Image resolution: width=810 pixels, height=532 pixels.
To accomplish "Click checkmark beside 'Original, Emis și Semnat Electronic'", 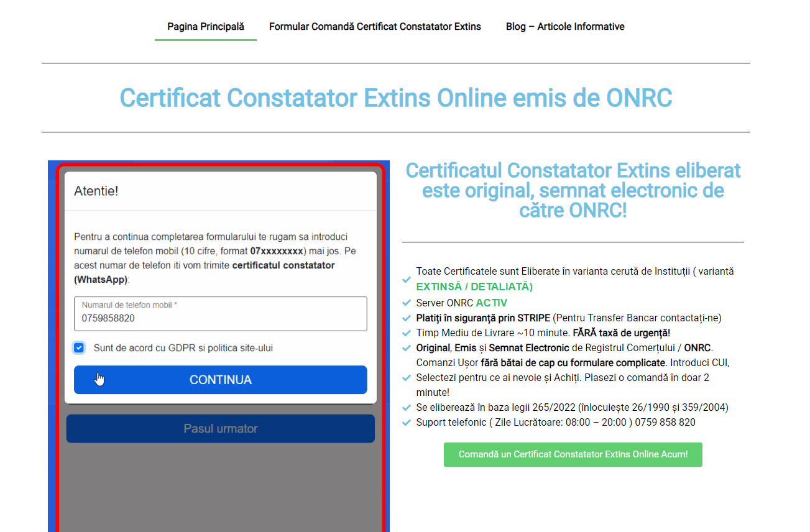I will pyautogui.click(x=407, y=347).
